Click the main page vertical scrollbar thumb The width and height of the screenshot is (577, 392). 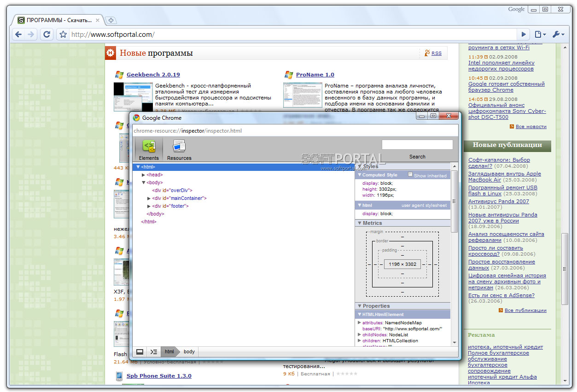tap(565, 269)
